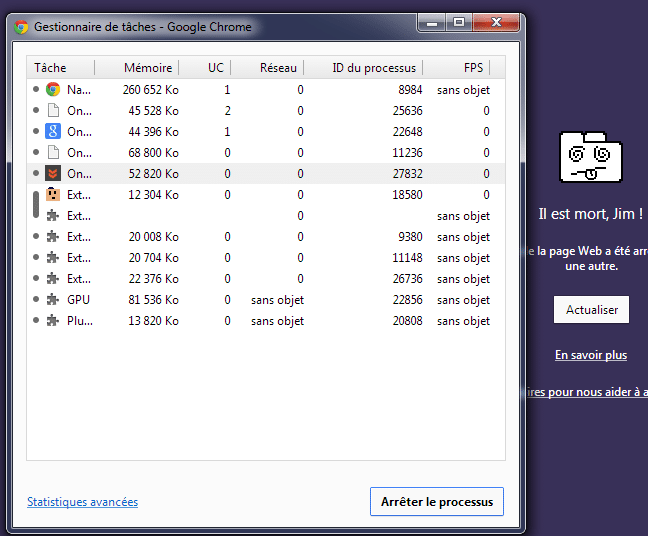Click the Plu... task name

[x=80, y=321]
